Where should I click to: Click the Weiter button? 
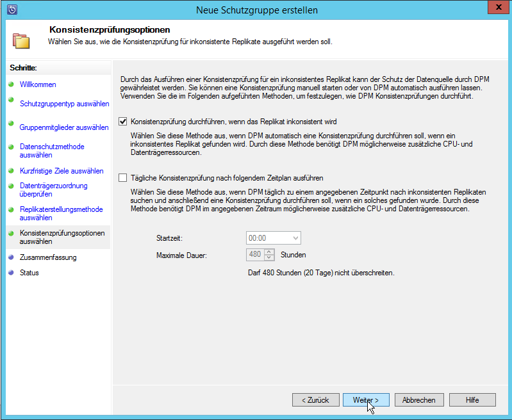pyautogui.click(x=365, y=400)
